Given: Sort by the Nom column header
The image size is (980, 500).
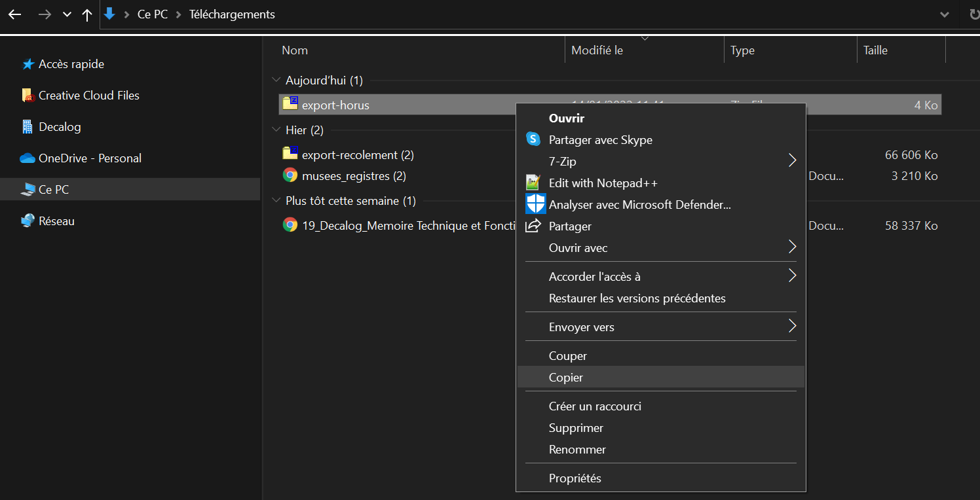Looking at the screenshot, I should click(x=295, y=50).
